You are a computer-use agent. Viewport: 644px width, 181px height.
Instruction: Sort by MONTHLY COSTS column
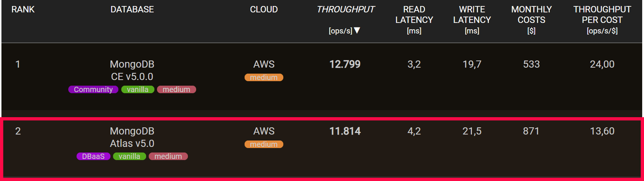point(531,20)
